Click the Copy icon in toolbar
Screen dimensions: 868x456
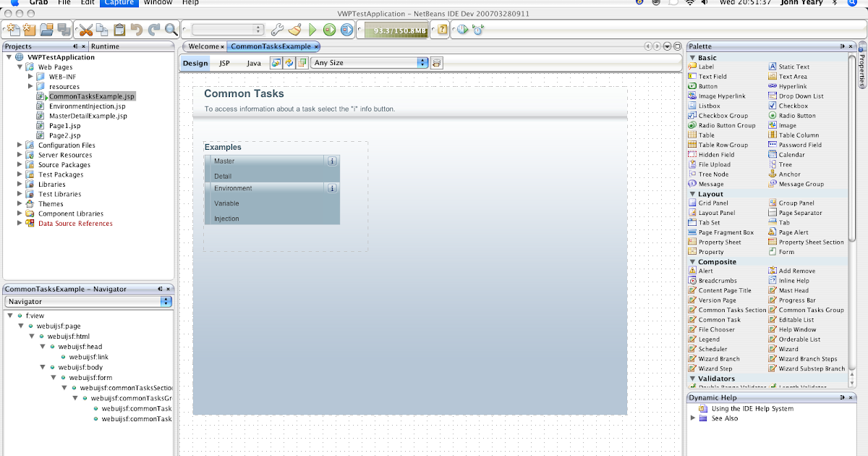coord(103,30)
